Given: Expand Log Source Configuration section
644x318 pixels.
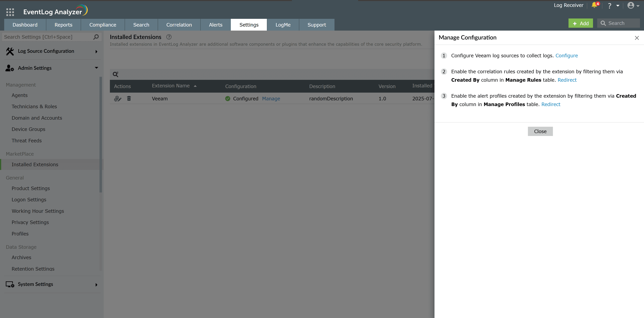Looking at the screenshot, I should pyautogui.click(x=96, y=51).
